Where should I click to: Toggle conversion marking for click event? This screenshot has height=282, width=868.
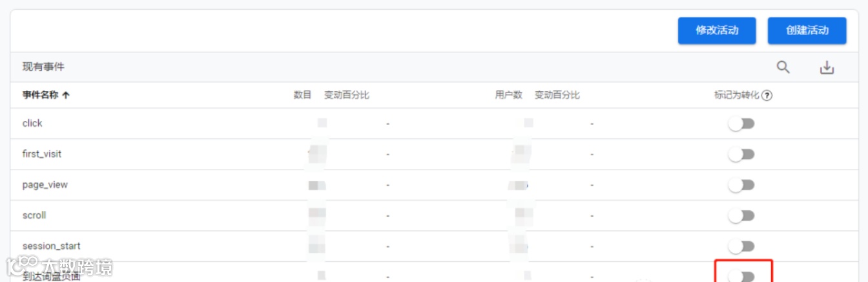coord(741,124)
